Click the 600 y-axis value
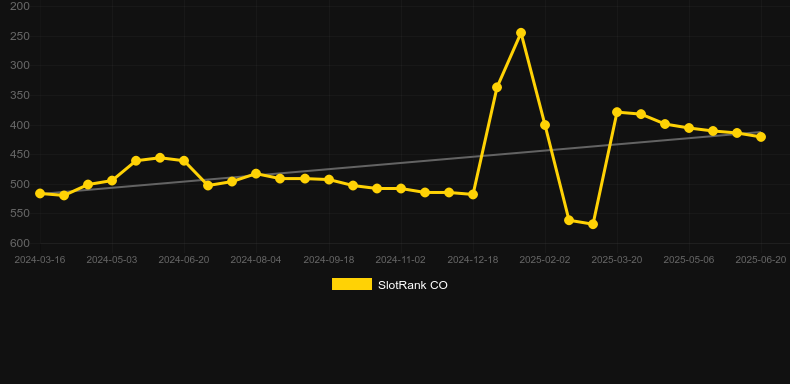 point(20,243)
